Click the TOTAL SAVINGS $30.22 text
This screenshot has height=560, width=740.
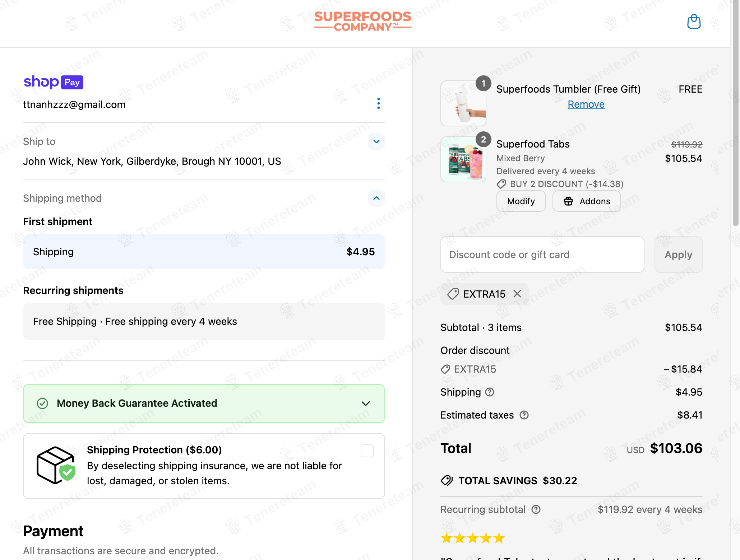[x=518, y=480]
